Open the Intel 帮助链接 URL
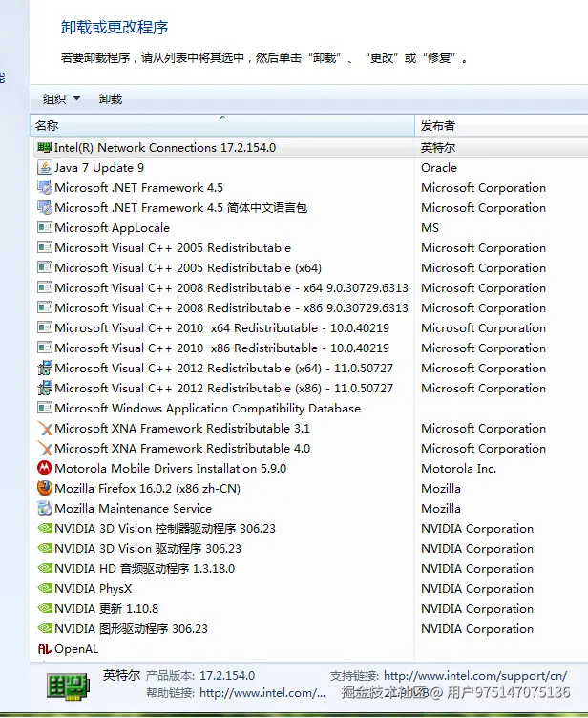 click(x=262, y=693)
